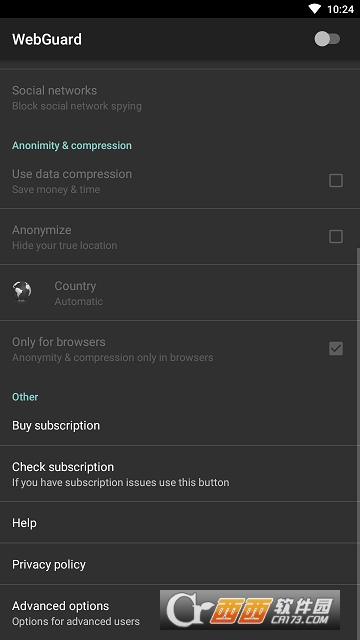Click the Anonimity & compression section header

(x=72, y=145)
